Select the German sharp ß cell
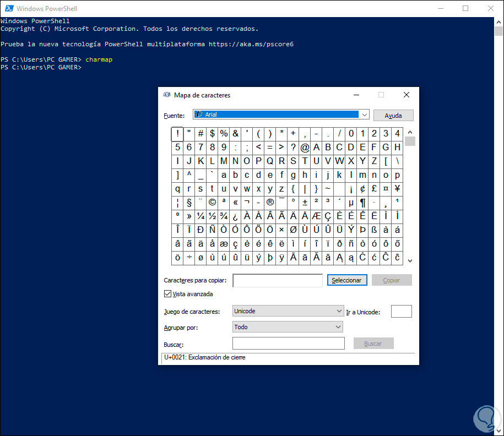The height and width of the screenshot is (436, 504). point(374,230)
